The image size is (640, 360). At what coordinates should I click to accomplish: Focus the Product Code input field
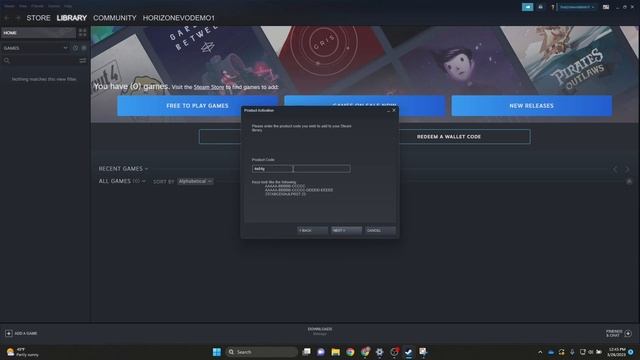[301, 169]
